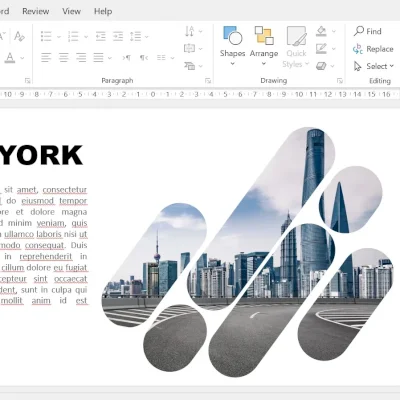Click the word "reprehenderit" in the paragraph
The height and width of the screenshot is (400, 400).
point(46,256)
